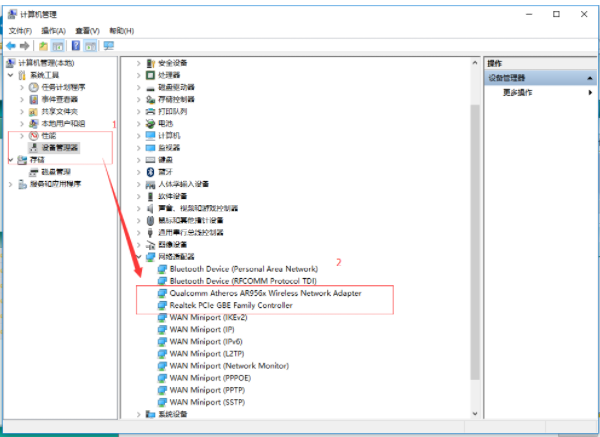600x437 pixels.
Task: Select Realtek PCIe GBE Family Controller
Action: [x=231, y=305]
